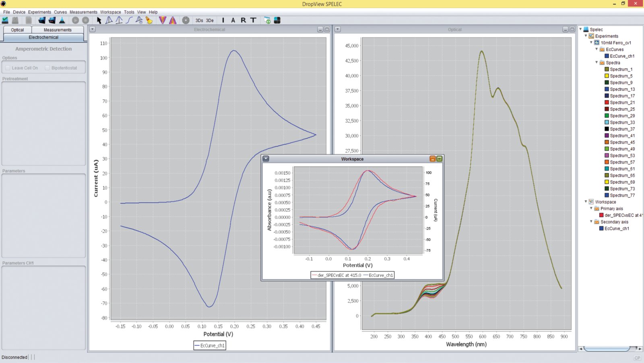Click the dark panel layout toolbar icon
644x363 pixels.
(277, 20)
